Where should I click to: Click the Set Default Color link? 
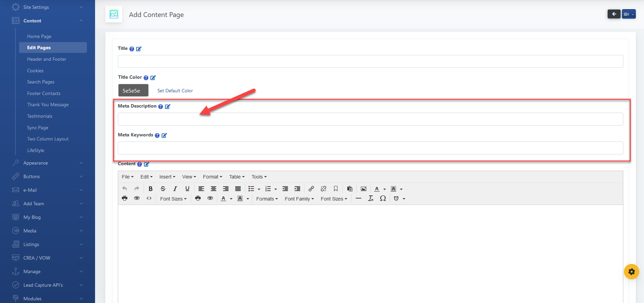click(175, 91)
